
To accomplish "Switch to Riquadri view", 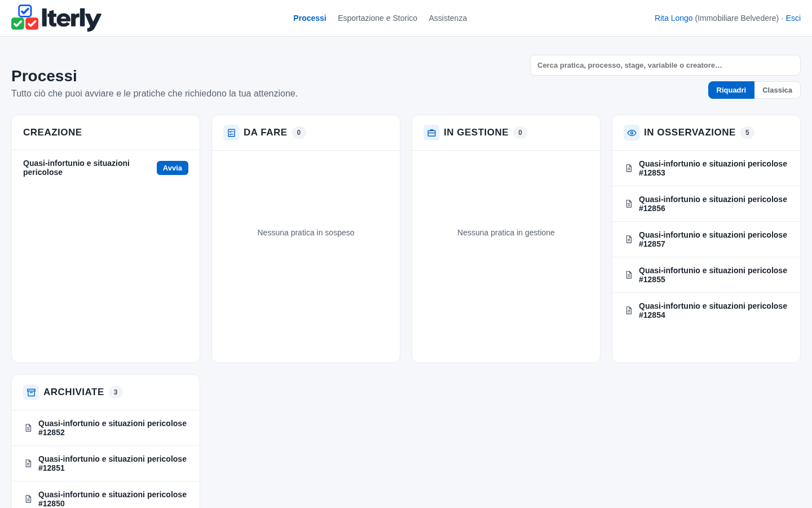I will click(731, 90).
